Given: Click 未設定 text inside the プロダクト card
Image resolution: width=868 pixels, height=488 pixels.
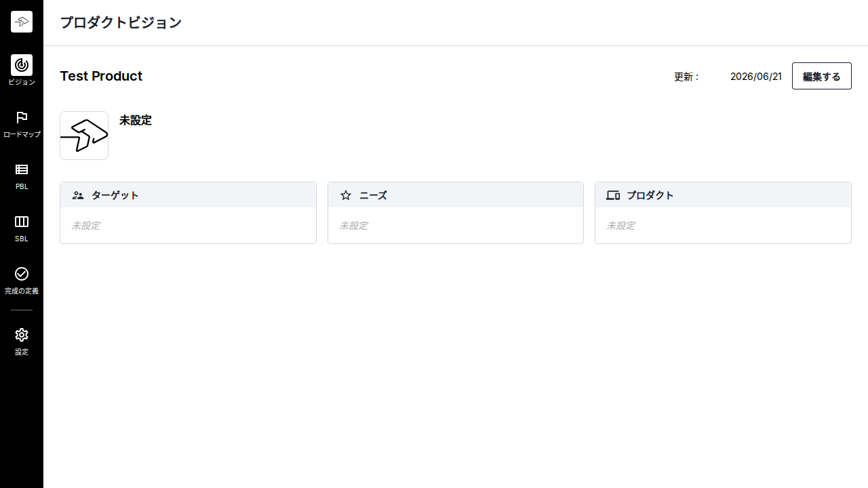Looking at the screenshot, I should point(620,226).
